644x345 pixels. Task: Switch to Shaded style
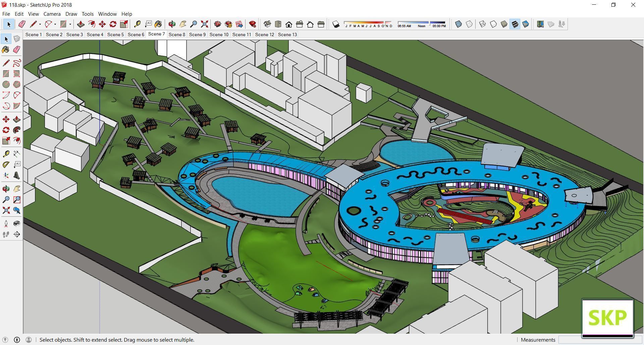click(x=504, y=24)
